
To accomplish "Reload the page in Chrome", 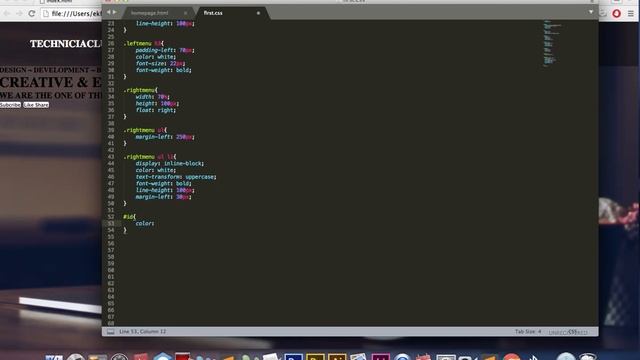I will tap(32, 13).
